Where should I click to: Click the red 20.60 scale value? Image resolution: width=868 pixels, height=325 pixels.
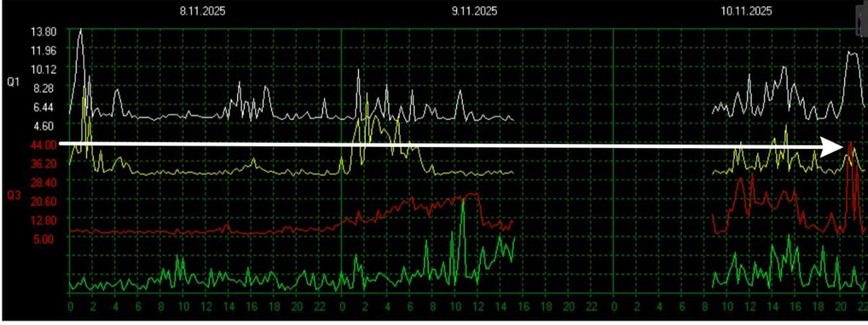(x=45, y=201)
